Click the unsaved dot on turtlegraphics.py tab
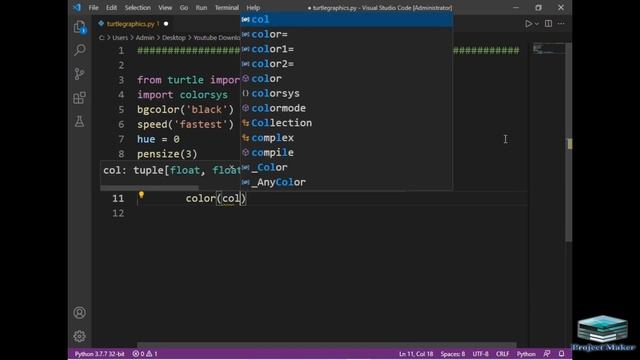 [x=166, y=24]
